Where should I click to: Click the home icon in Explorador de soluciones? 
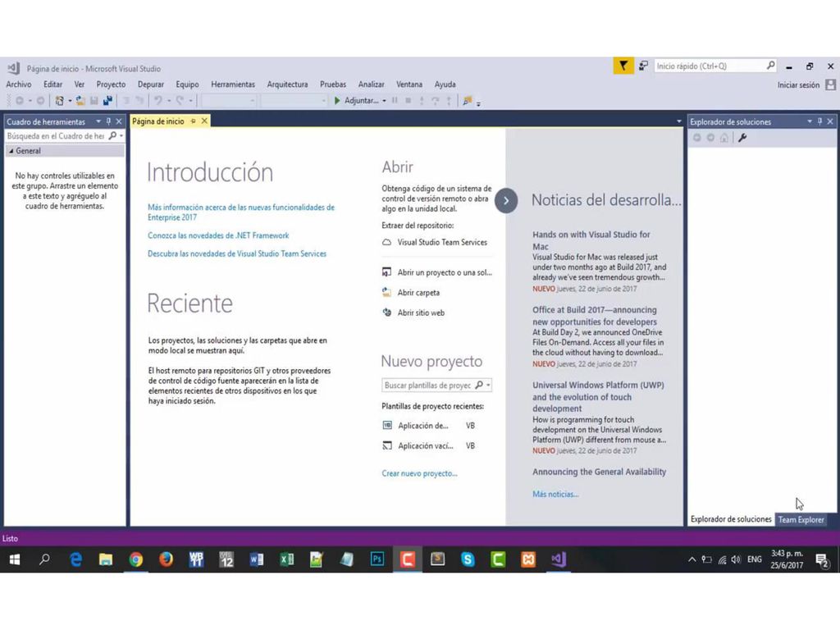(x=724, y=138)
